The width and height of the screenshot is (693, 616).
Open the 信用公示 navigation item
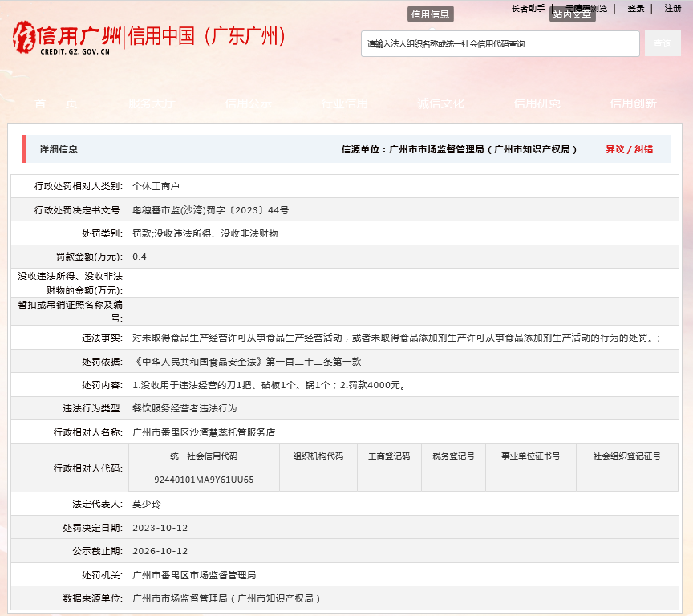point(249,103)
